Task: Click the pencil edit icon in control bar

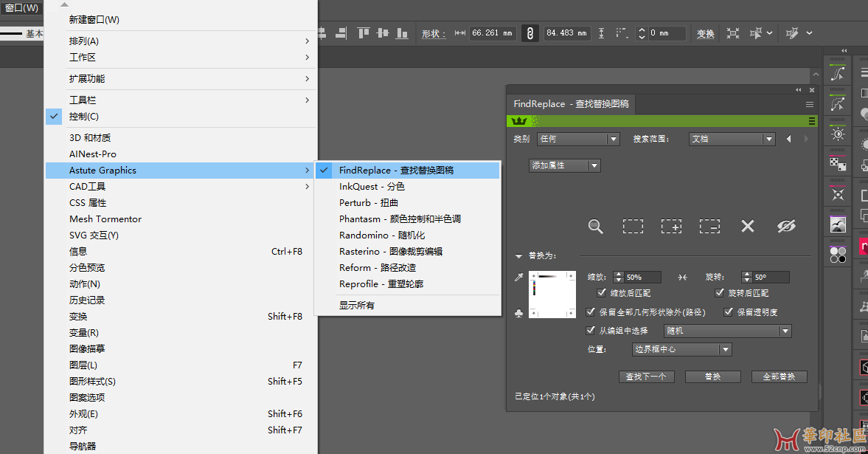Action: coord(792,33)
